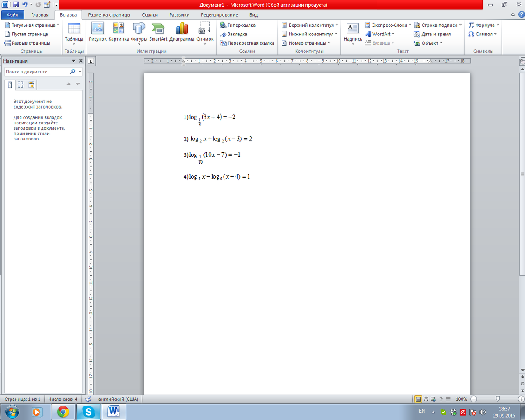
Task: Switch to the Рецензирование tab
Action: (x=220, y=15)
